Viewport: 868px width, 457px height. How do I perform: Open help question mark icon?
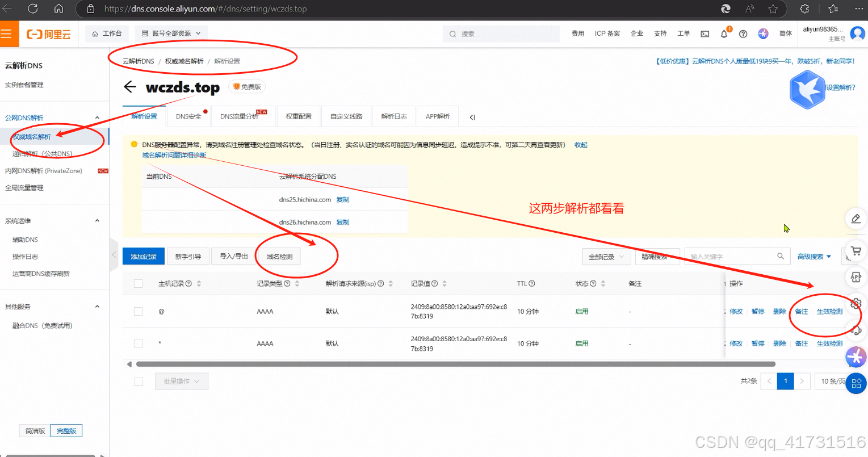point(743,34)
